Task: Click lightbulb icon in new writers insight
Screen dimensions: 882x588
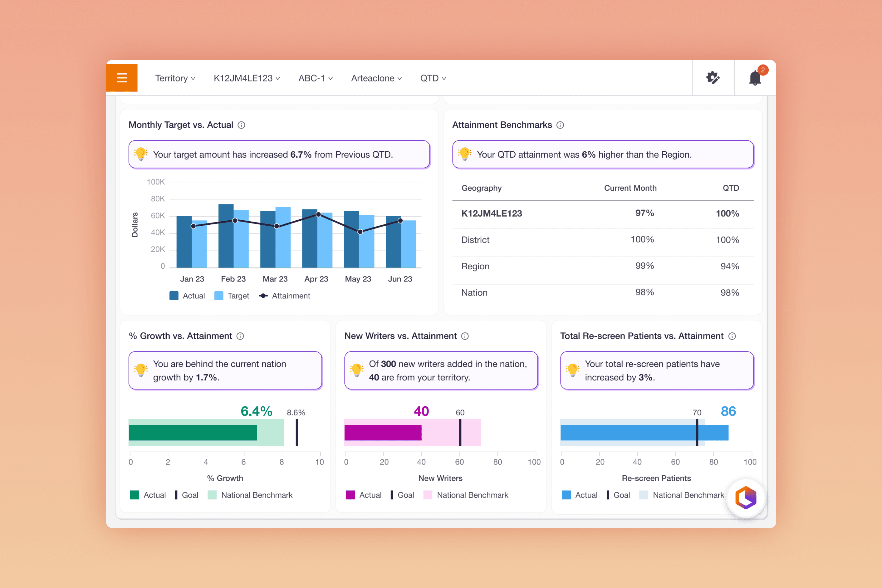Action: [x=357, y=370]
